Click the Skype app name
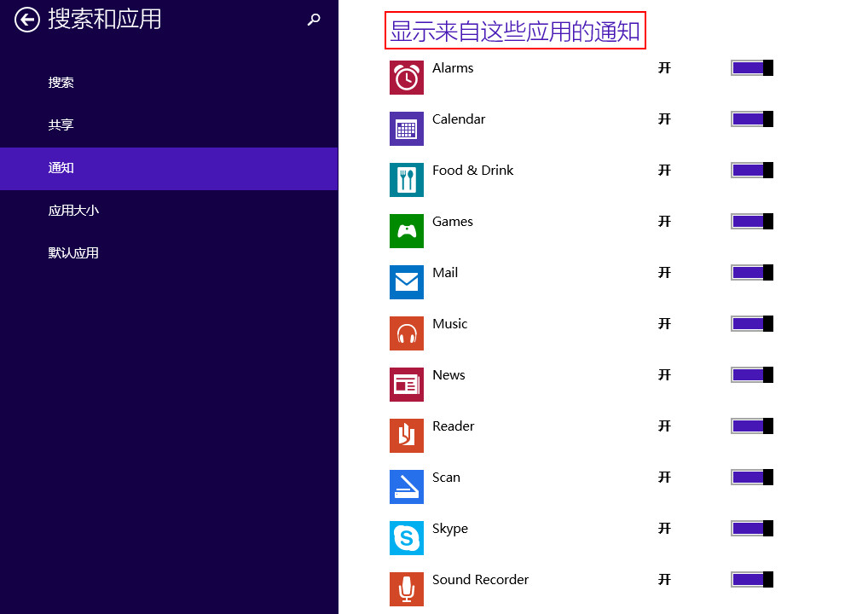This screenshot has height=614, width=868. (450, 529)
